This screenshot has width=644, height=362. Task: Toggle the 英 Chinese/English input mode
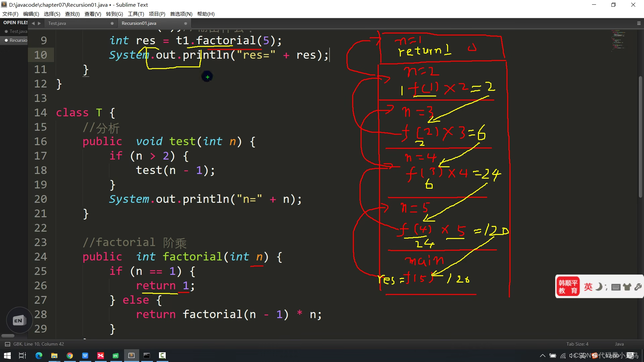click(588, 287)
